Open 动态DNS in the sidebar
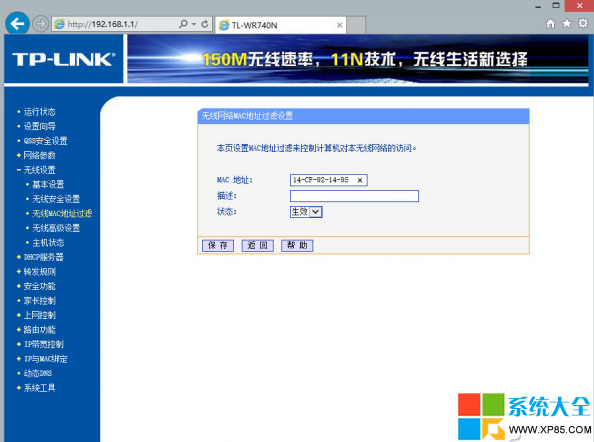The image size is (594, 442). [38, 373]
